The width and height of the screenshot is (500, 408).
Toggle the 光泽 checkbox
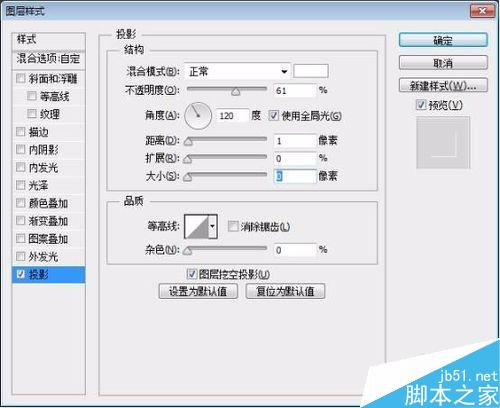pos(21,185)
